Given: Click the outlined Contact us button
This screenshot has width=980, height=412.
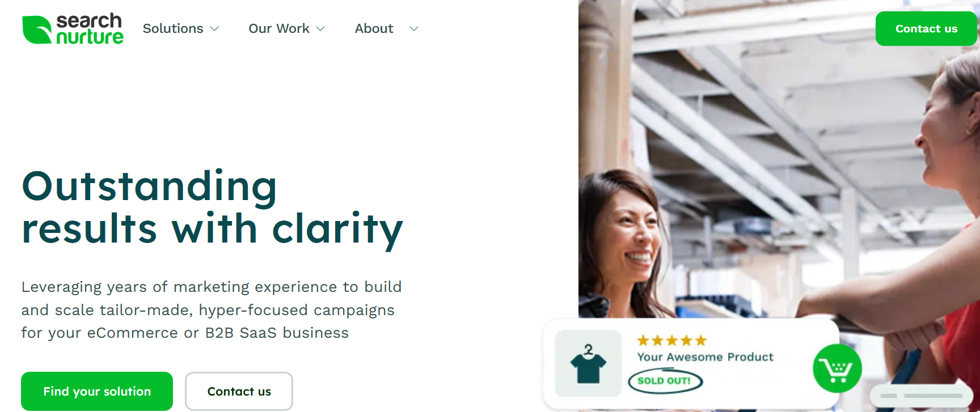Looking at the screenshot, I should pyautogui.click(x=239, y=392).
